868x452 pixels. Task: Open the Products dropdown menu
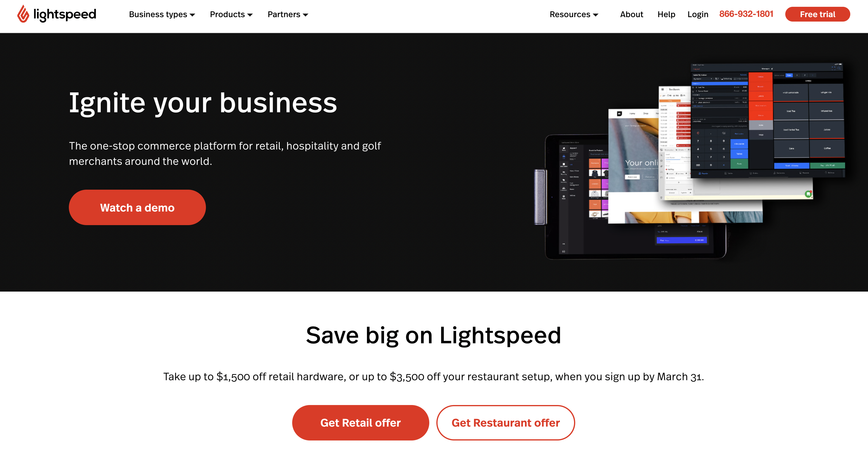coord(231,14)
